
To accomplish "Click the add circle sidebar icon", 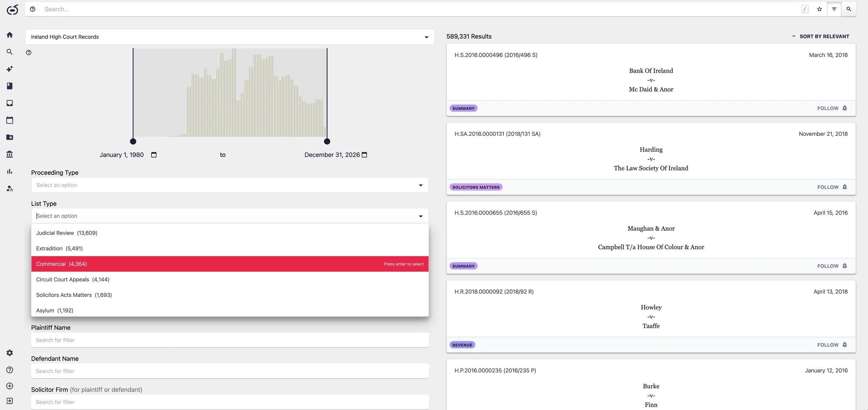I will coord(10,386).
